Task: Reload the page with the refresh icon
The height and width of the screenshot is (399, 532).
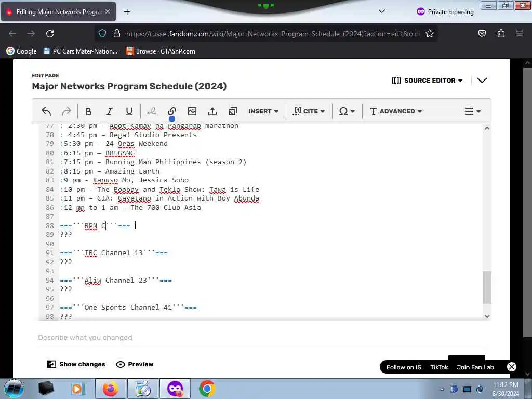Action: click(x=50, y=34)
